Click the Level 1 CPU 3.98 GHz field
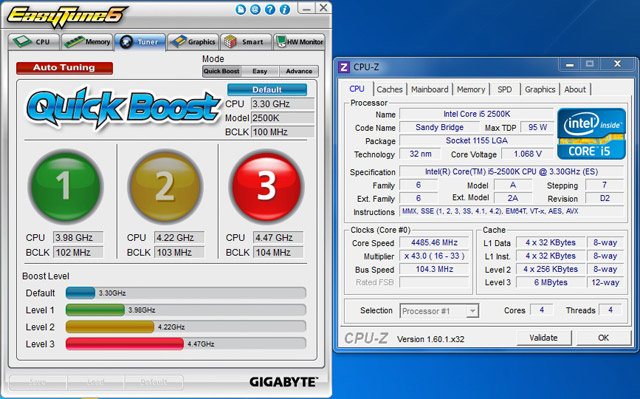 point(78,237)
